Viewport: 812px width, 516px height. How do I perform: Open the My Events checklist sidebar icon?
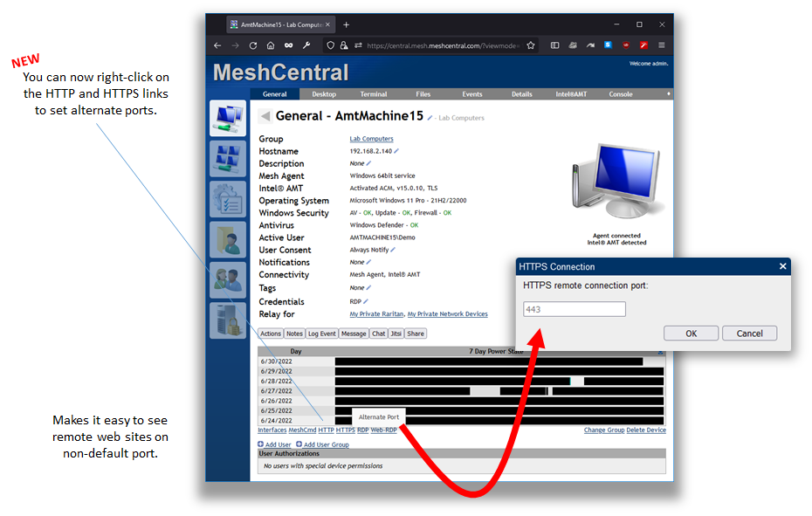pyautogui.click(x=228, y=199)
